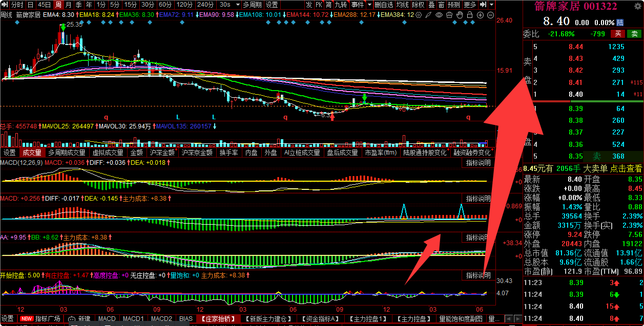Zoom in with the plus circle icon
The height and width of the screenshot is (326, 644).
pos(480,15)
